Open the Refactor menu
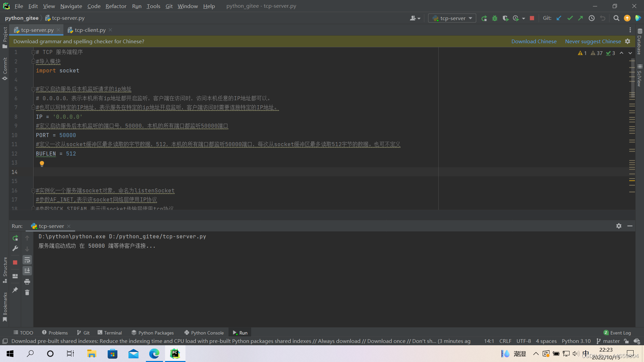 click(116, 6)
